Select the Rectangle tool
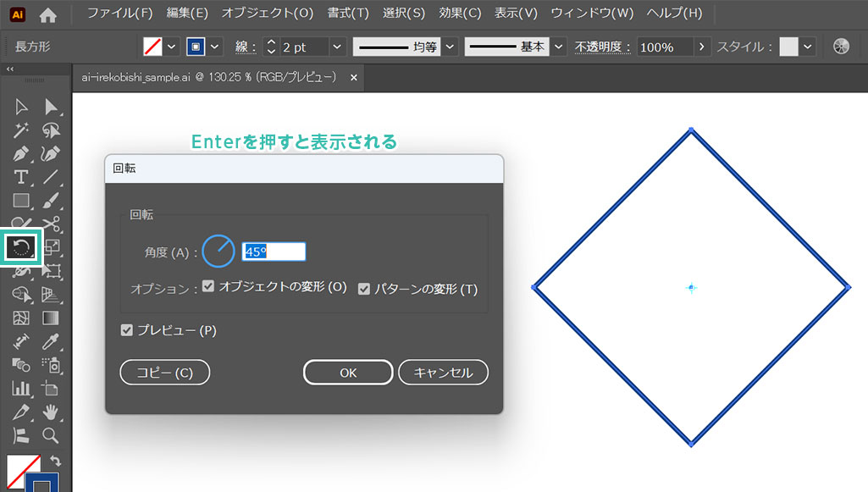The height and width of the screenshot is (492, 868). point(21,201)
